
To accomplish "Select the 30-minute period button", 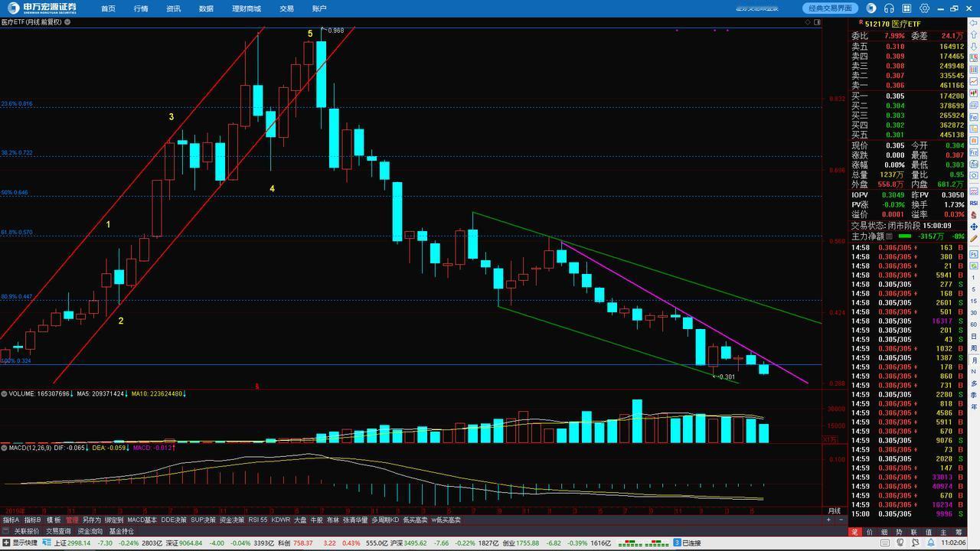I will tap(974, 312).
